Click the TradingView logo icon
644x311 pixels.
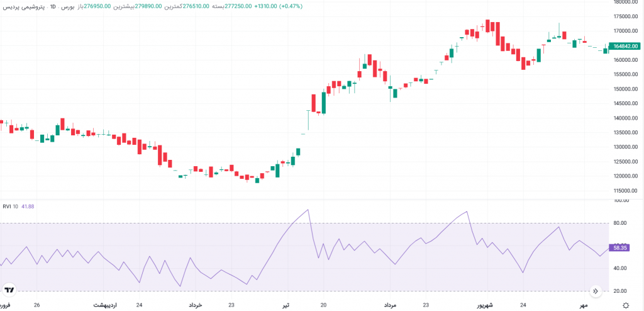9,290
